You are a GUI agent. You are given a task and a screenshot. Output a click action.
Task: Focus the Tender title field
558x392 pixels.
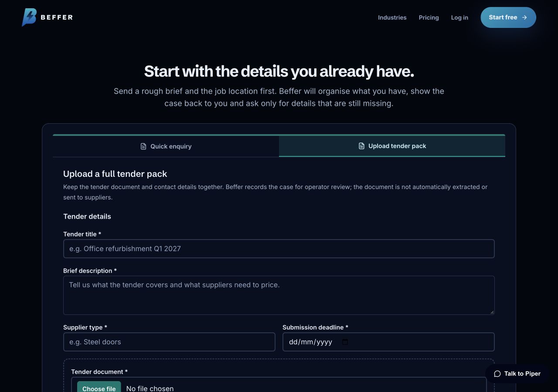[279, 249]
